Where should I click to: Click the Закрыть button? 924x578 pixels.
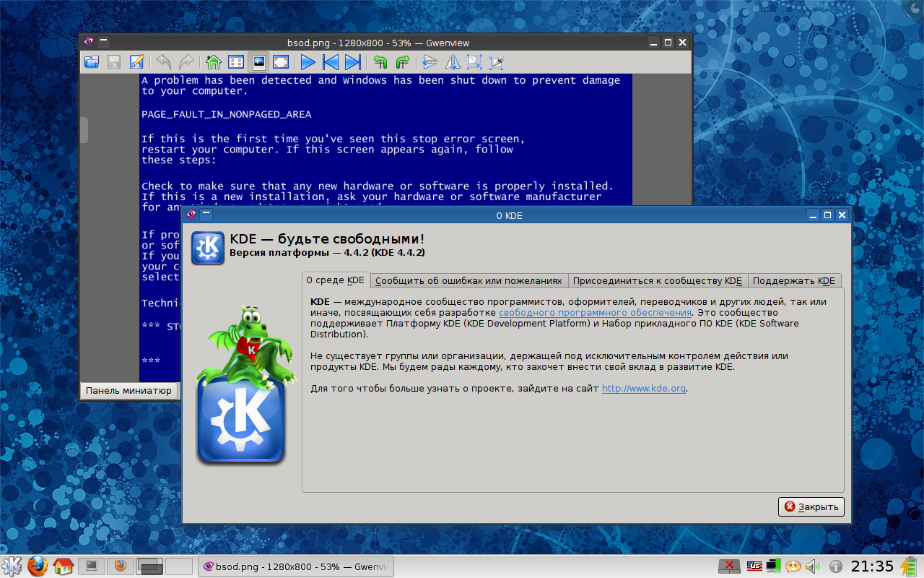(x=811, y=507)
